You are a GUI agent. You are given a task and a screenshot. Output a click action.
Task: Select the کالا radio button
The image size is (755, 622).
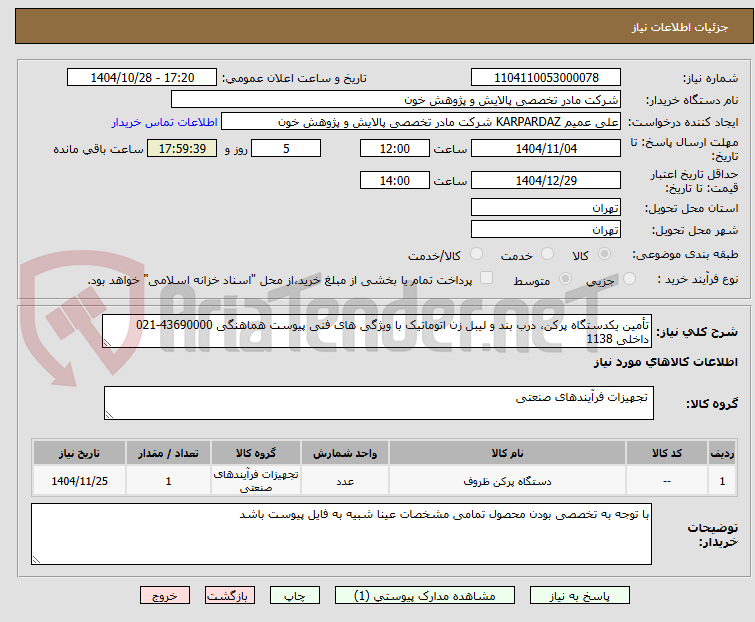pos(604,254)
